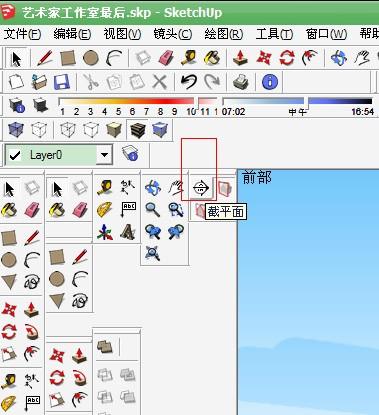The height and width of the screenshot is (415, 379).
Task: Select the Axes tool
Action: point(105,232)
